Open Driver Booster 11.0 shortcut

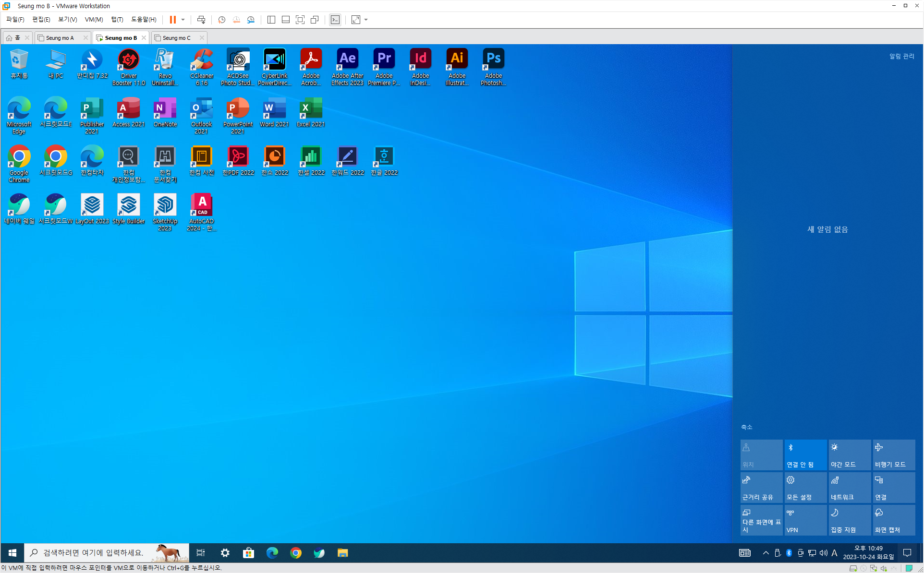click(x=129, y=67)
